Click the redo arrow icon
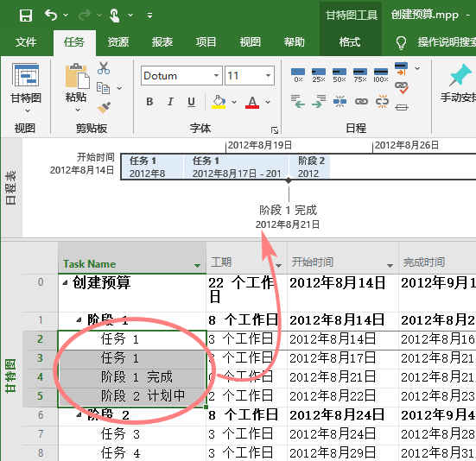The width and height of the screenshot is (476, 461). [85, 15]
